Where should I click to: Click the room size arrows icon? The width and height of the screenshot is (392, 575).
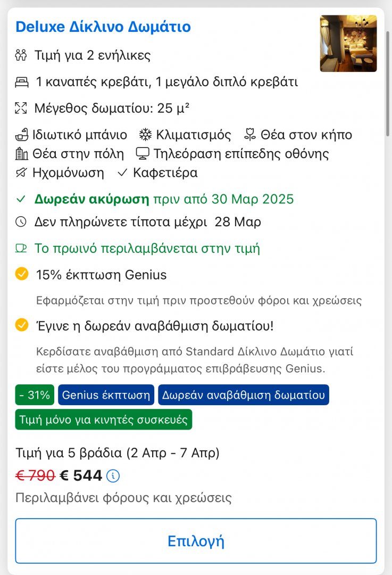pyautogui.click(x=21, y=108)
